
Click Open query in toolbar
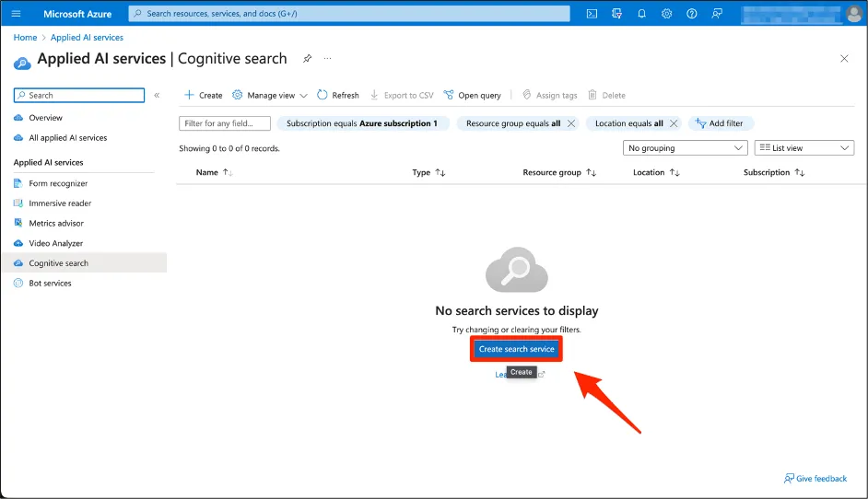pos(472,95)
